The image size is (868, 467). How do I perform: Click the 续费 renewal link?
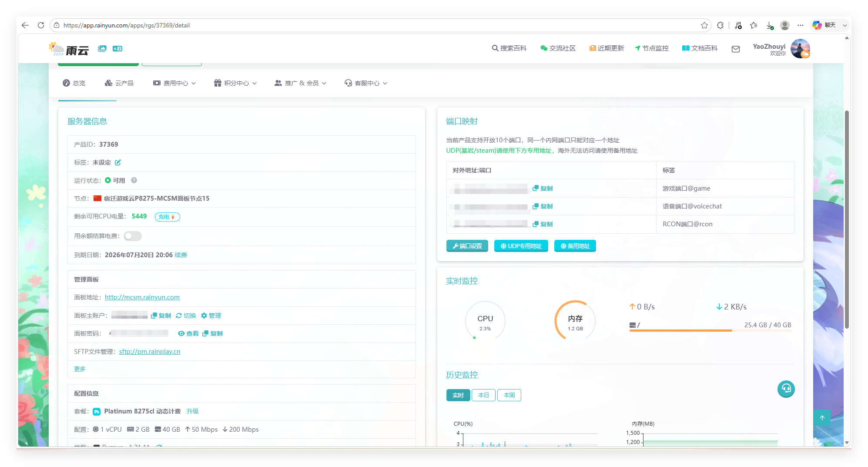coord(181,255)
